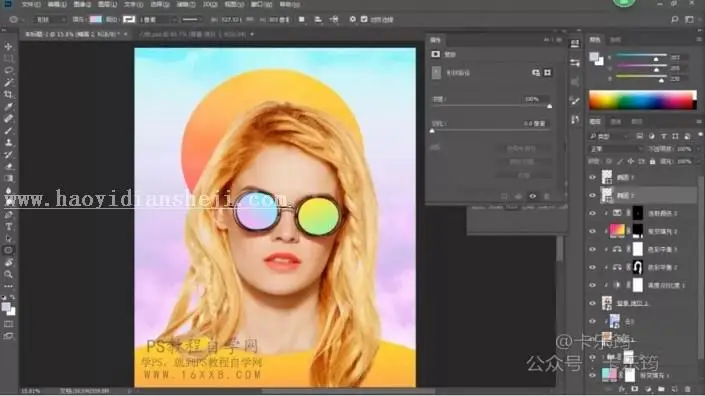Screen dimensions: 705x396
Task: Open the gear settings in options bar
Action: 352,19
